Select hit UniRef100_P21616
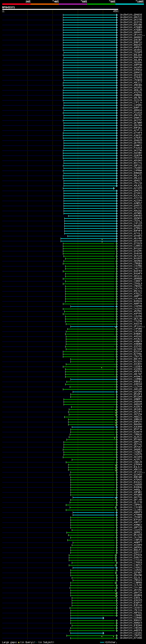The image size is (146, 644). 131,113
